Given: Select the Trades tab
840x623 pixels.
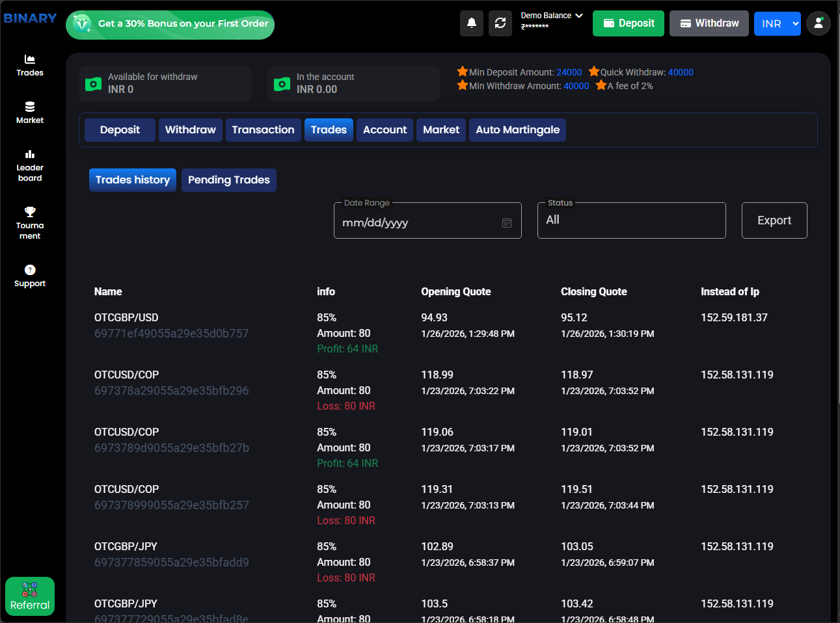Looking at the screenshot, I should tap(329, 130).
